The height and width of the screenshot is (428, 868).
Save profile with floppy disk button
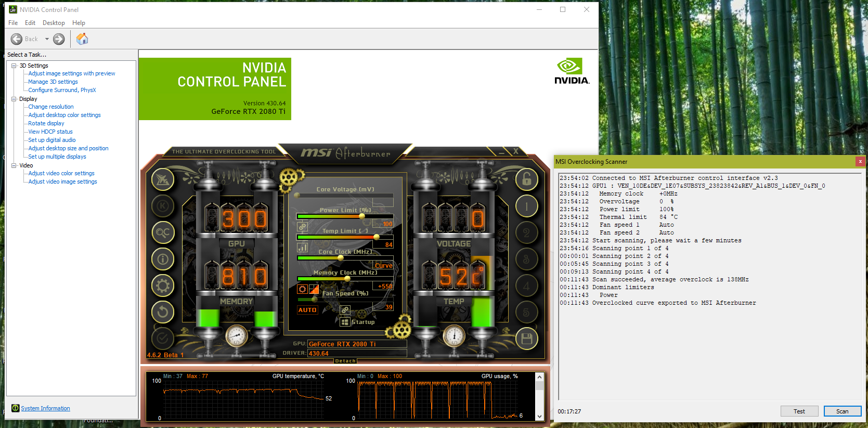coord(526,339)
